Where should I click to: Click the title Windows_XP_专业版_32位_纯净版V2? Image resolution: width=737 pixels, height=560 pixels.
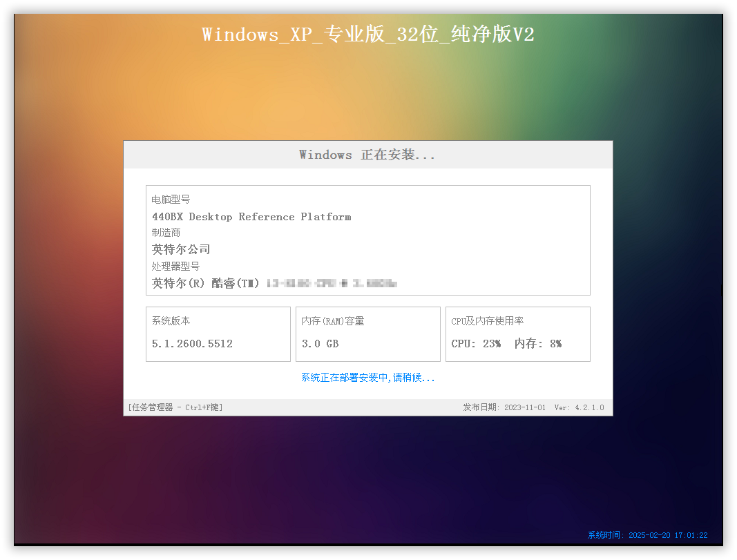pyautogui.click(x=368, y=34)
